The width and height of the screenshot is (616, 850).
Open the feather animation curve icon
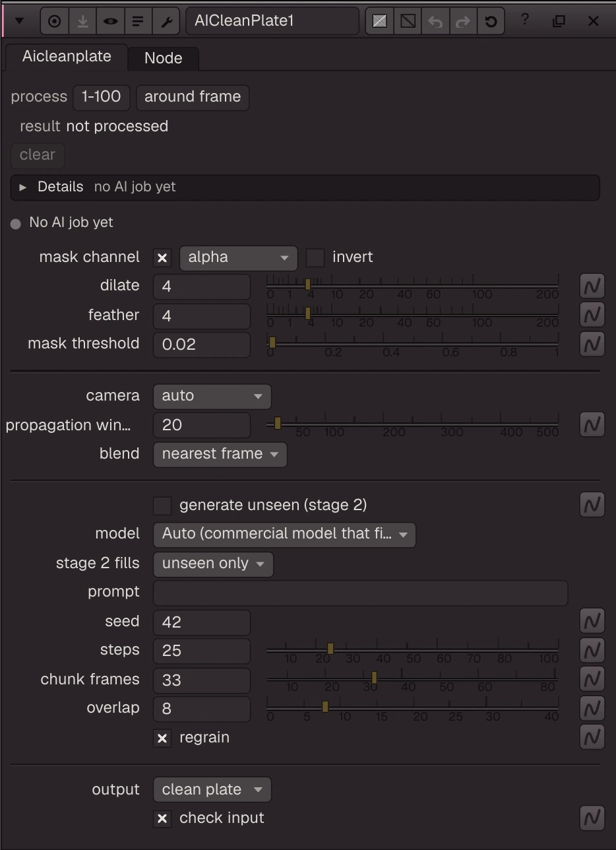[x=592, y=315]
